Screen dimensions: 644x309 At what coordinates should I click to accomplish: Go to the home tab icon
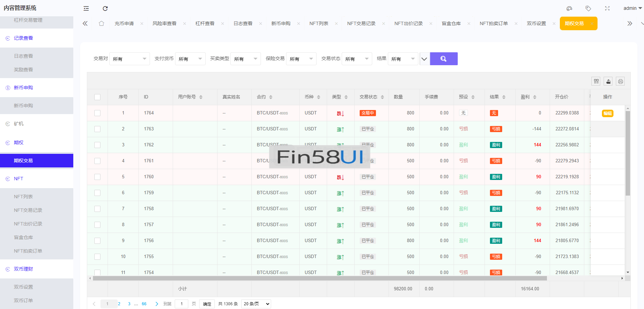[x=101, y=23]
